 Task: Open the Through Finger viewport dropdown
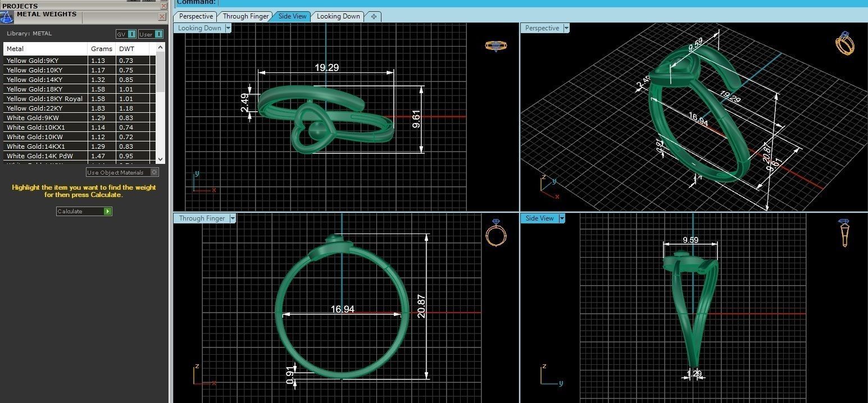[233, 218]
